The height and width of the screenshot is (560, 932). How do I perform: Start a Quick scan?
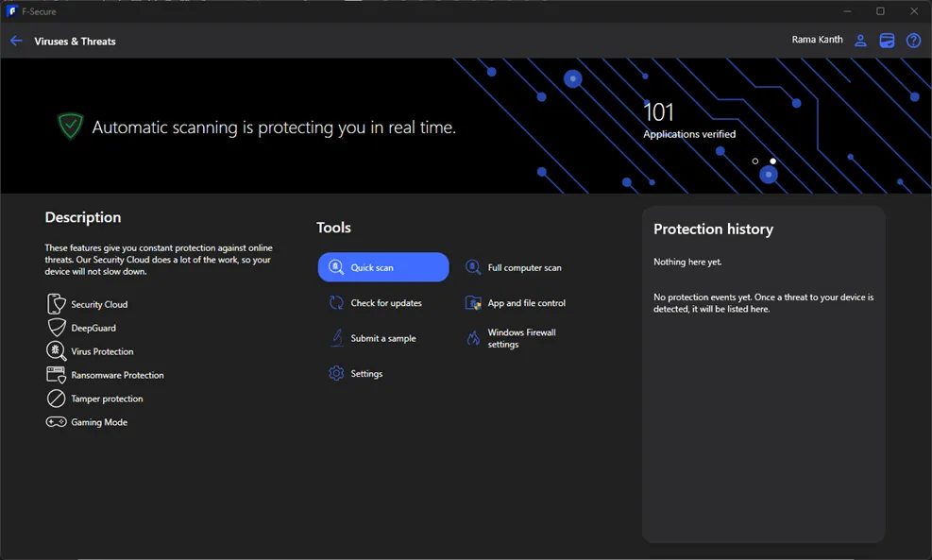tap(383, 267)
